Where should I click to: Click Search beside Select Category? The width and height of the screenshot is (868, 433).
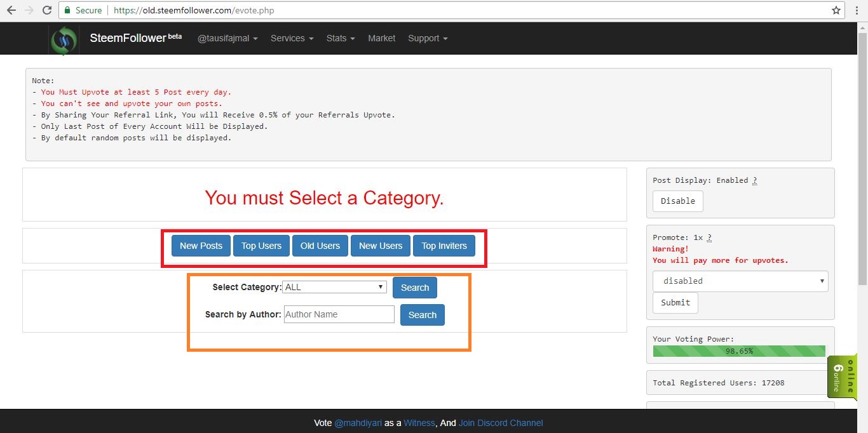click(415, 288)
